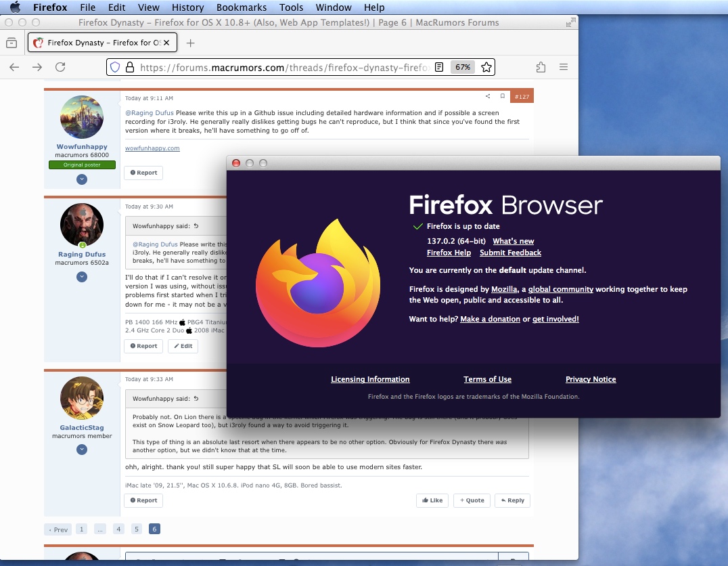This screenshot has width=728, height=566.
Task: Toggle Reader View icon
Action: [439, 68]
